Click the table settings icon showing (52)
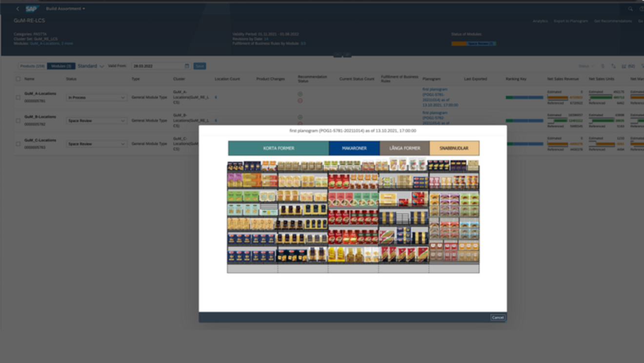The width and height of the screenshot is (644, 363). coord(627,66)
